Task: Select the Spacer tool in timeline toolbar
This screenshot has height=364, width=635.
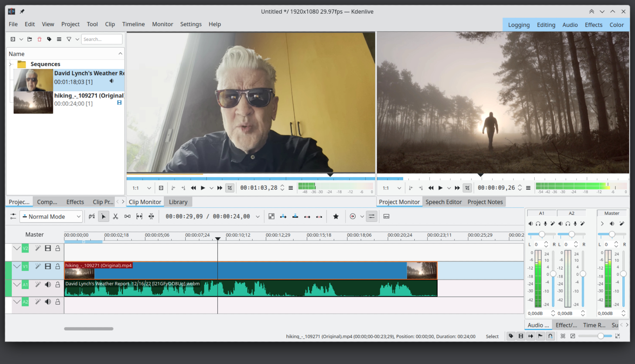Action: (x=127, y=216)
